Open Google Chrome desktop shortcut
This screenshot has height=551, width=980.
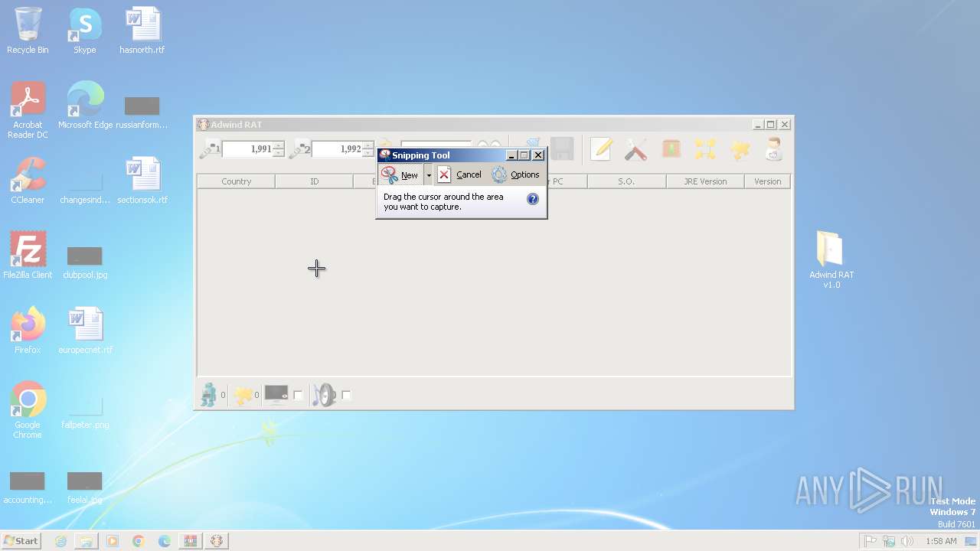28,410
